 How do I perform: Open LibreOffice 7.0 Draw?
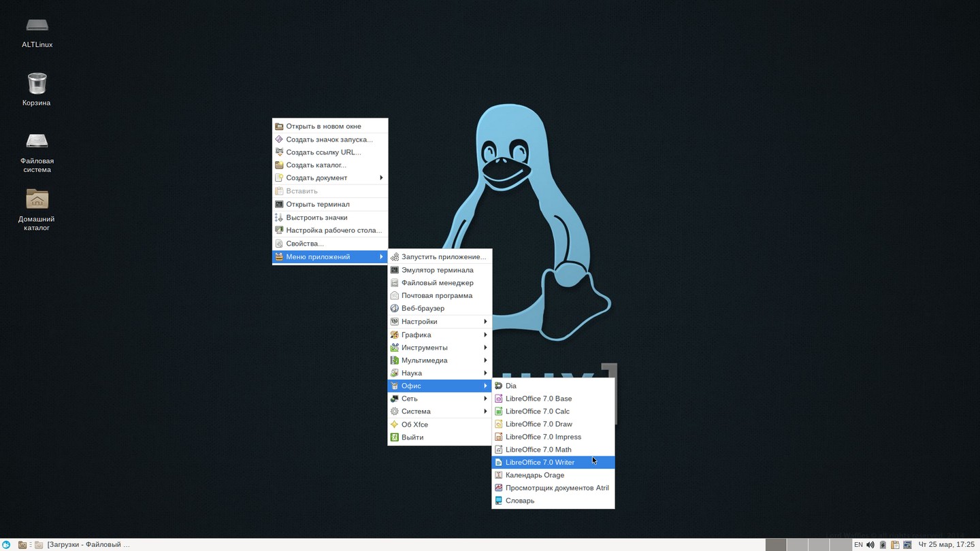click(553, 424)
